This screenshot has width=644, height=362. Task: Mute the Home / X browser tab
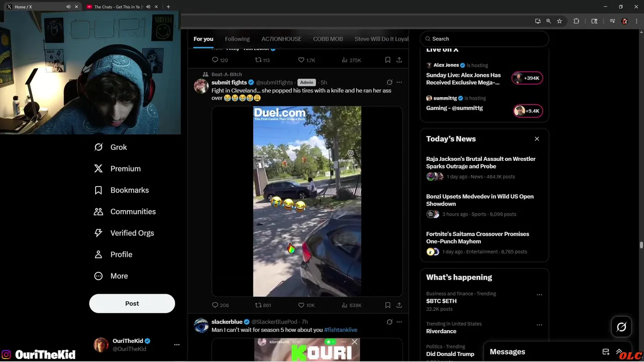(68, 7)
